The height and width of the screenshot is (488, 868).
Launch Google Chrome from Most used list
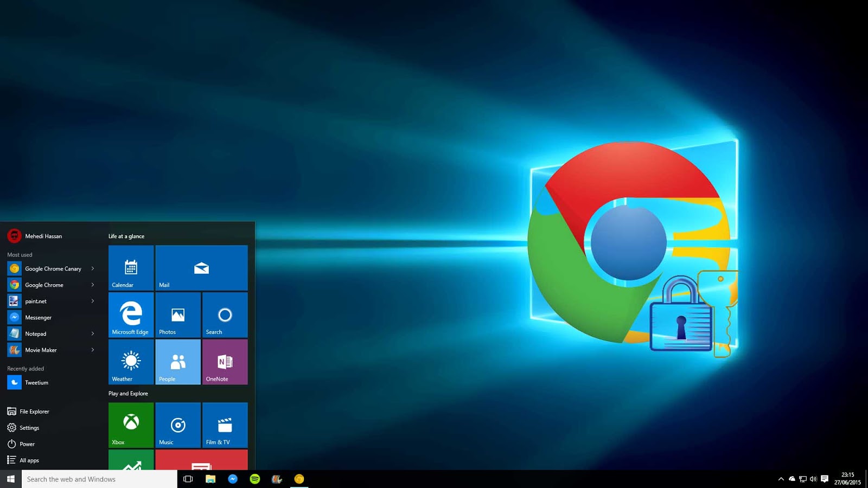click(52, 285)
